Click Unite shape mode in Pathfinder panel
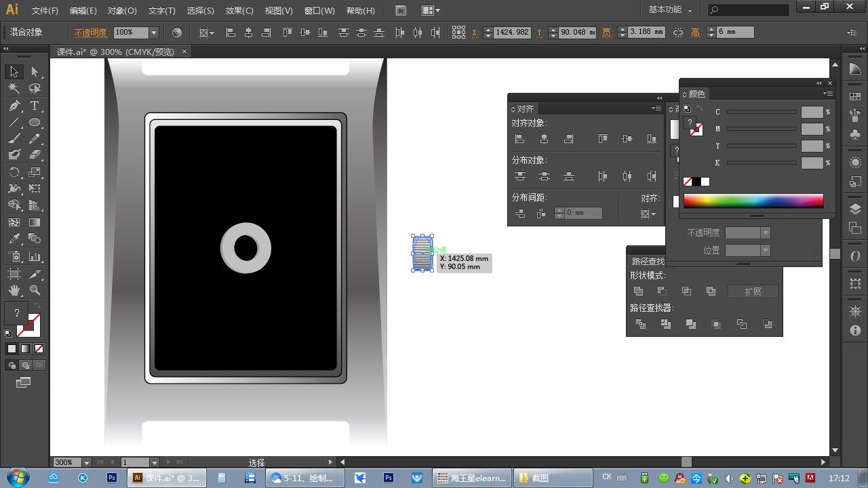This screenshot has height=488, width=868. point(638,291)
